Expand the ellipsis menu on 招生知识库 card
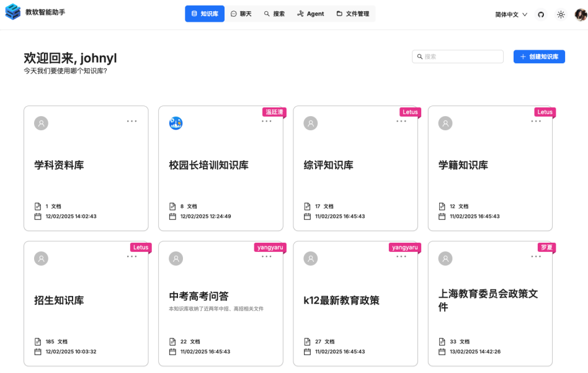 click(131, 256)
